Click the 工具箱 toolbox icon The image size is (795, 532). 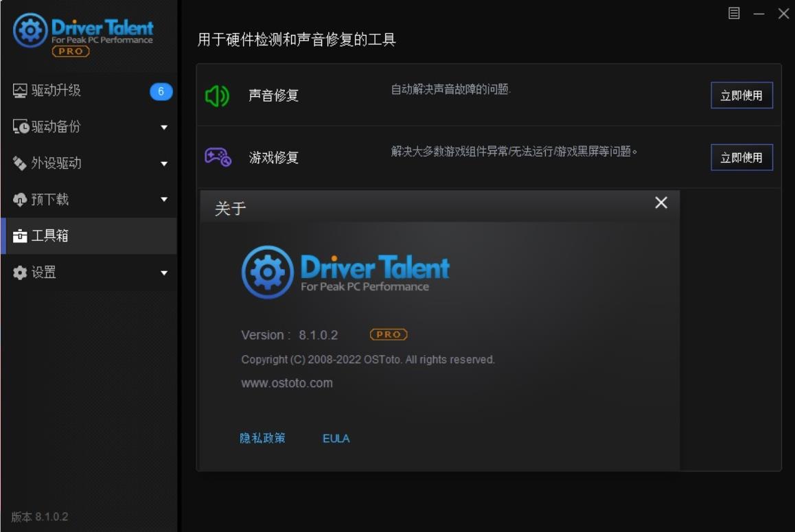coord(20,236)
